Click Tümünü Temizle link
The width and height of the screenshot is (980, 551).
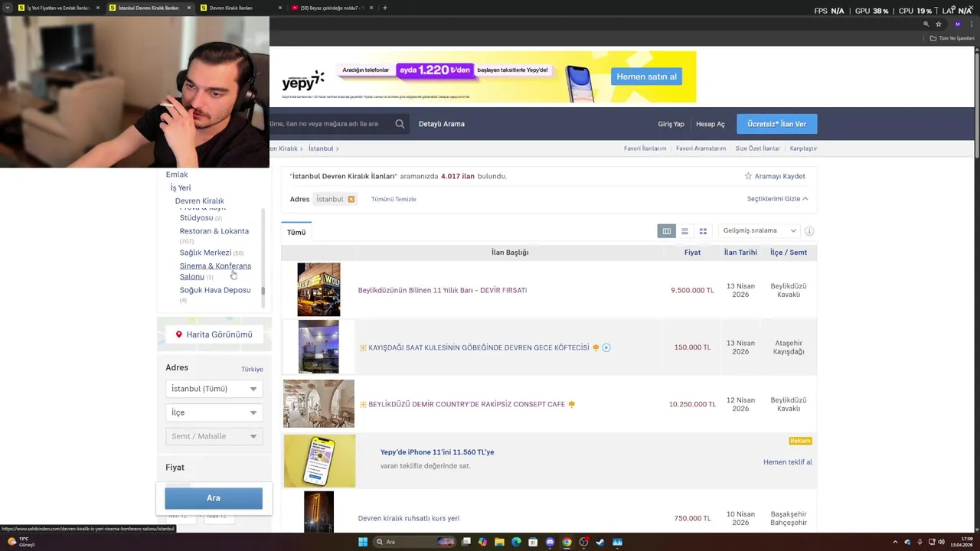(x=394, y=199)
